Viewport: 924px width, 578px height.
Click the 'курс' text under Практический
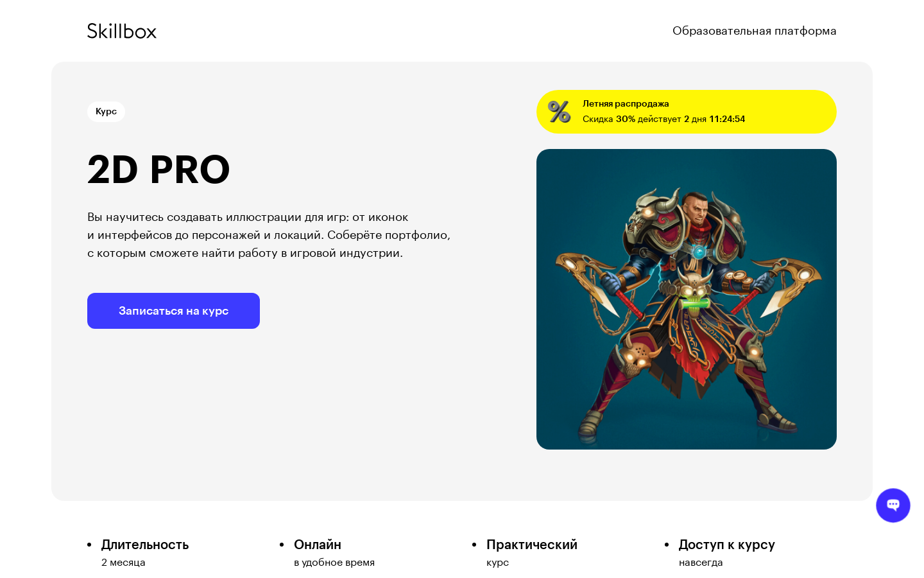[497, 563]
